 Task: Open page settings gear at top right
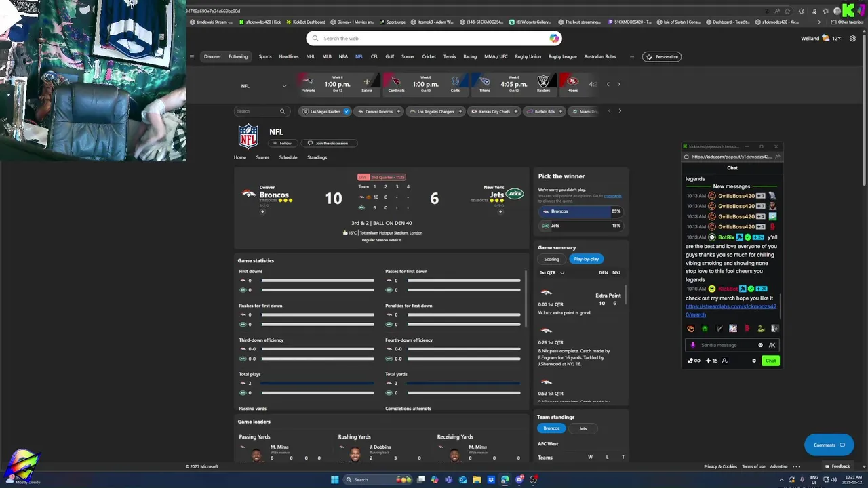click(853, 39)
